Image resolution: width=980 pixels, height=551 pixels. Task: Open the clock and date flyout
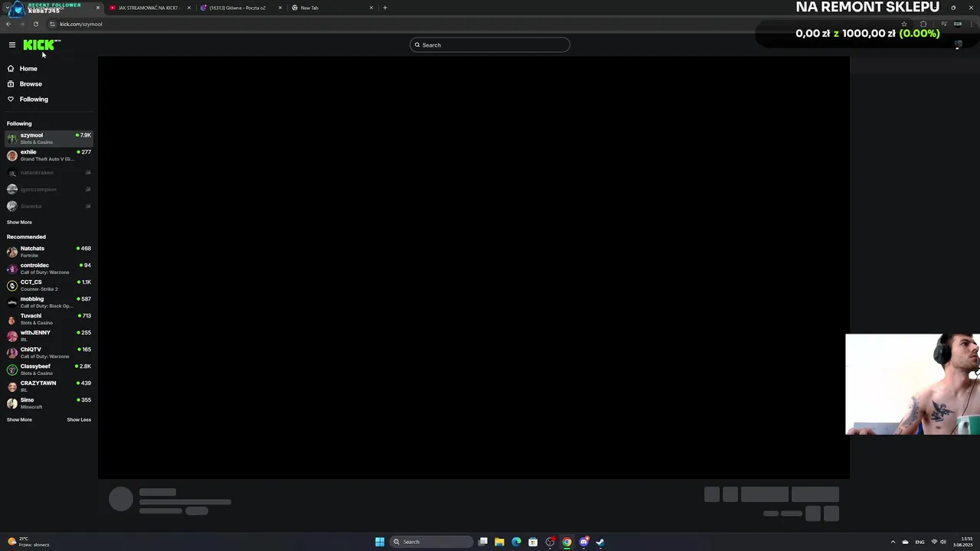(x=963, y=542)
